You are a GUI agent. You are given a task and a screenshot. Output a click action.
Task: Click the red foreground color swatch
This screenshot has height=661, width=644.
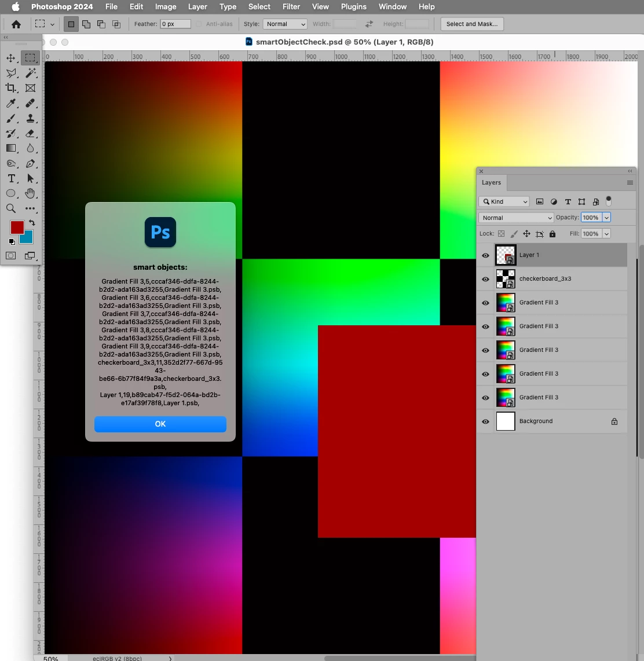point(16,226)
